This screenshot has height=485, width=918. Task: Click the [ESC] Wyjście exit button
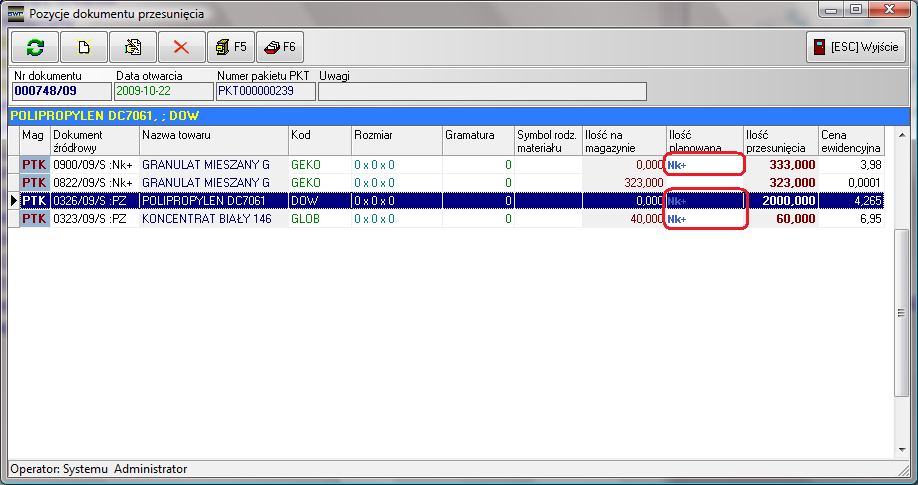tap(856, 47)
